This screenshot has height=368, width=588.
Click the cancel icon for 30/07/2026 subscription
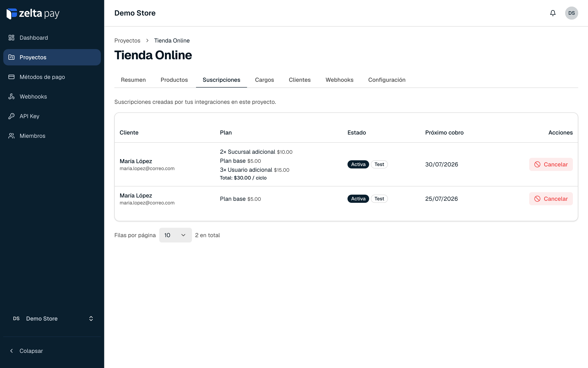[x=537, y=165]
